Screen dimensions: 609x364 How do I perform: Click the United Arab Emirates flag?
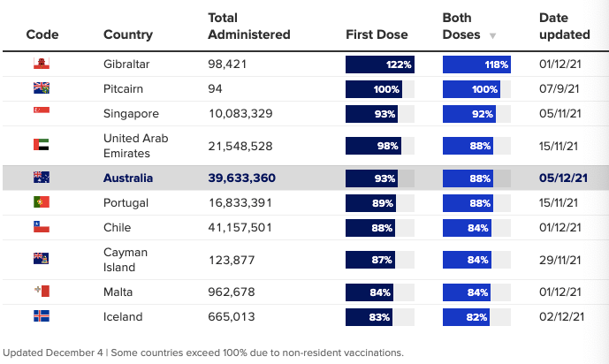tap(42, 145)
